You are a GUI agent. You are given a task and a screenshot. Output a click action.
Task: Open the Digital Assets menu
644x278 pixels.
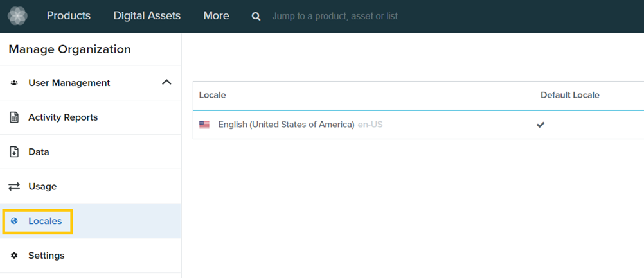pos(147,16)
